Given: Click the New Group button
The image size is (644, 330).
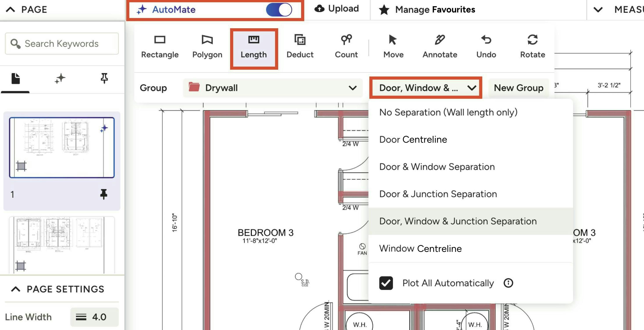Looking at the screenshot, I should coord(518,88).
